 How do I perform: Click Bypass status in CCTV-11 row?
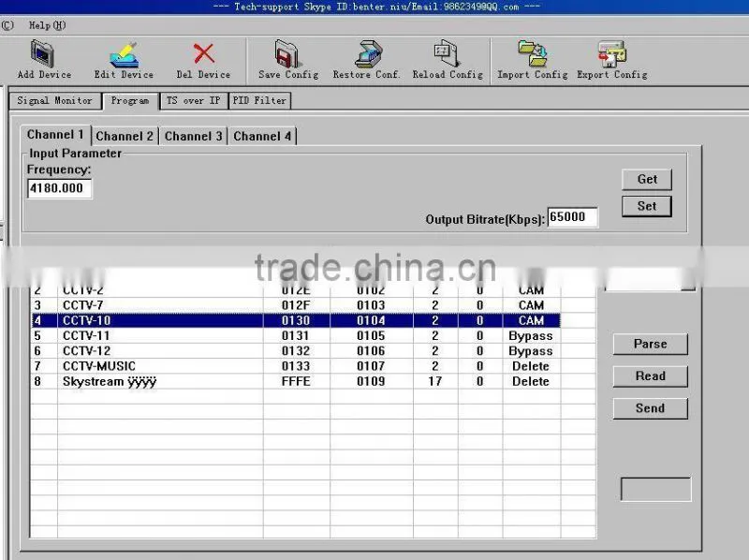531,336
